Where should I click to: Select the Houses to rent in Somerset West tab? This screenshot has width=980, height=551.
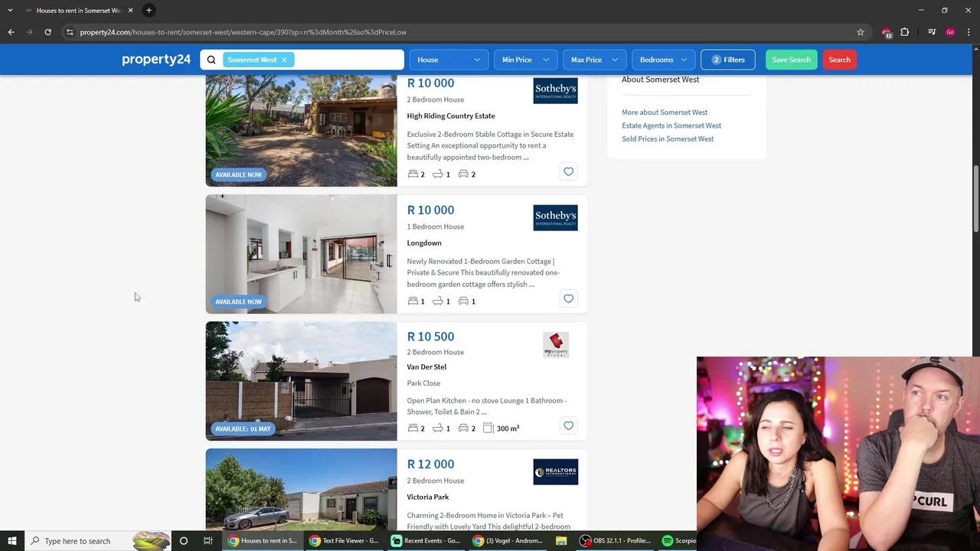click(78, 10)
